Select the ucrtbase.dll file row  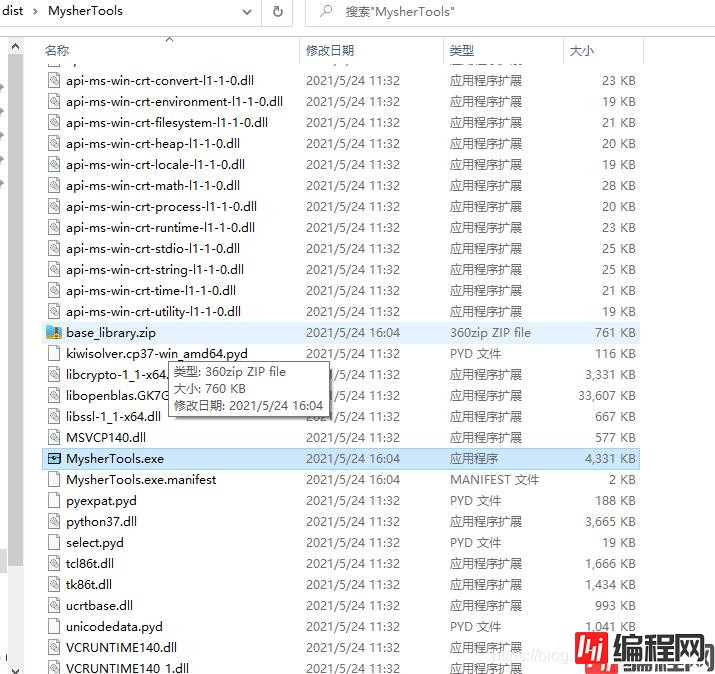tap(99, 605)
